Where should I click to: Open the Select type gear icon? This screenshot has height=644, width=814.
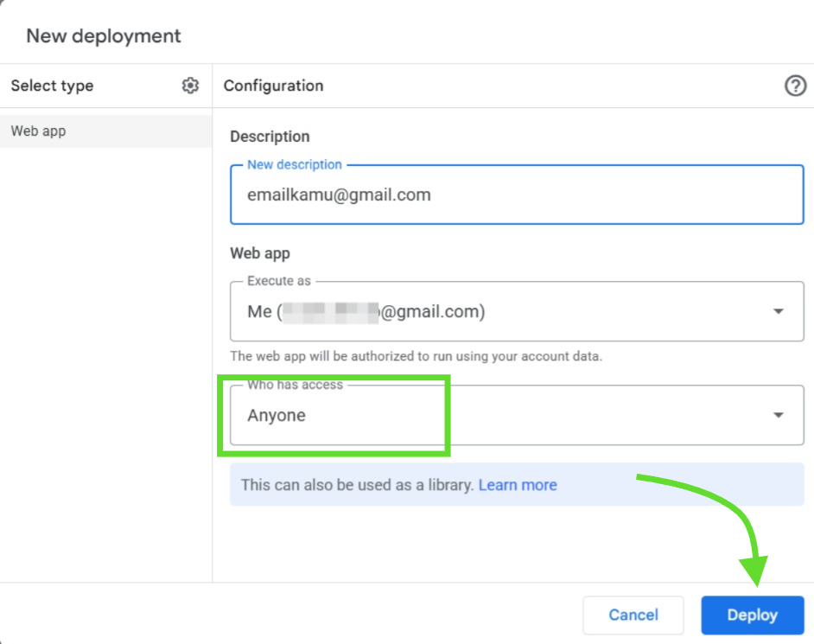(190, 86)
